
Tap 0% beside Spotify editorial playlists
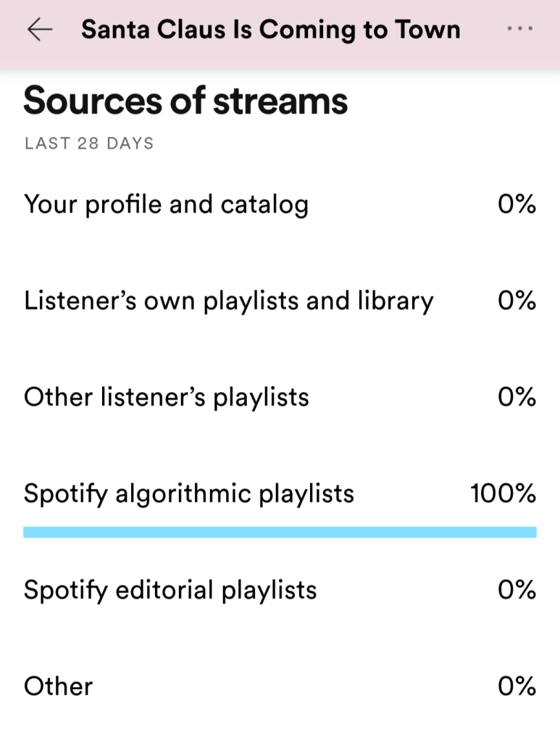[x=517, y=590]
